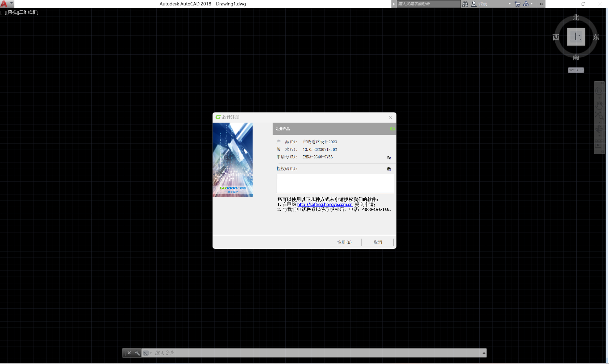The image size is (609, 364).
Task: Click the 授权码 license code text box
Action: click(335, 184)
